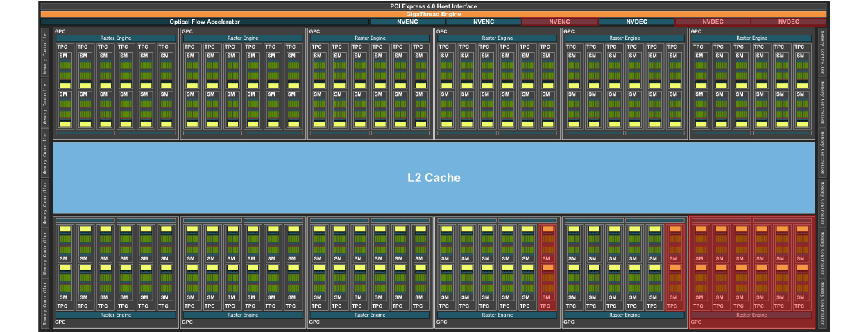868x332 pixels.
Task: Click Raster Engine in the red disabled GPC
Action: coord(751,315)
